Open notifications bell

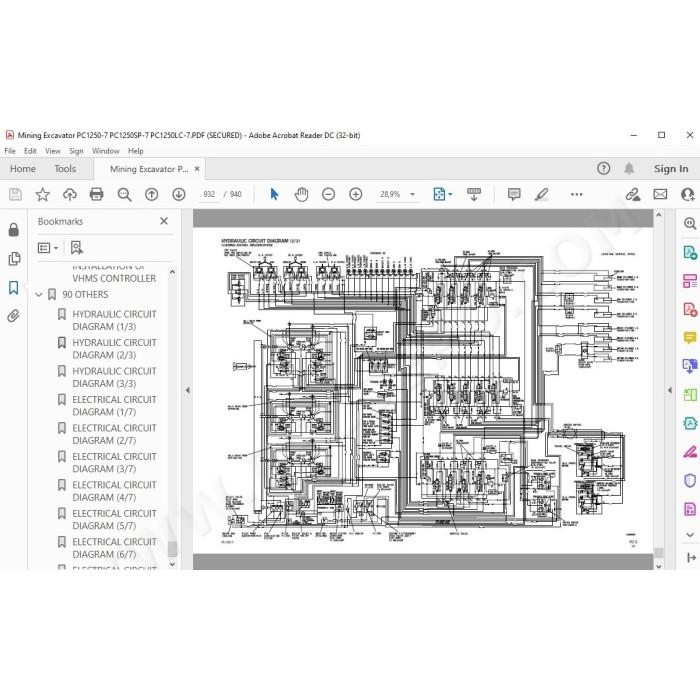tap(629, 169)
